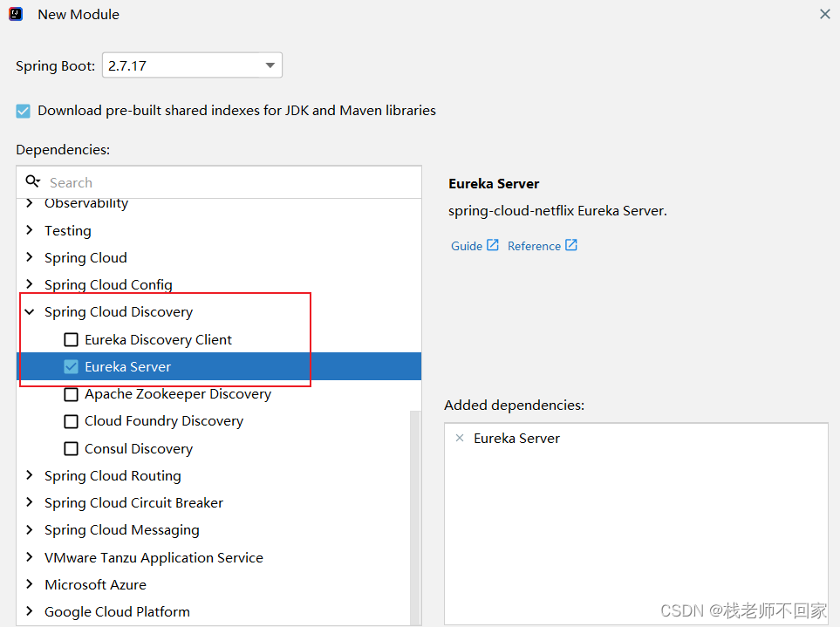Expand the Spring Cloud category
The width and height of the screenshot is (840, 627).
pos(30,257)
